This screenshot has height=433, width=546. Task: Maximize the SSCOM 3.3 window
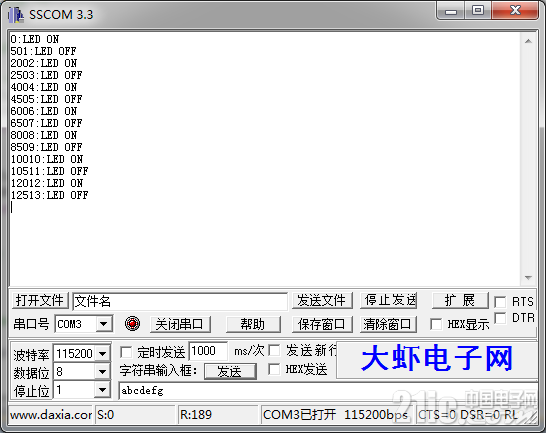(478, 11)
